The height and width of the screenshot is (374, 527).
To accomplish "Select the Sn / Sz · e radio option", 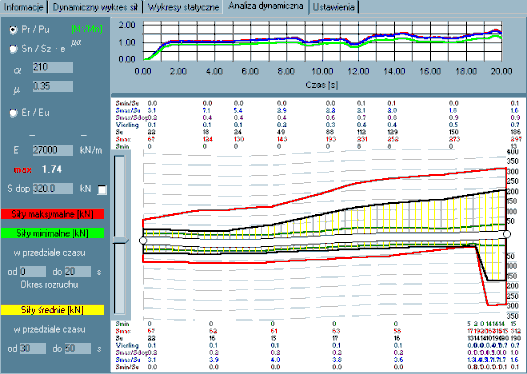I will tap(13, 49).
